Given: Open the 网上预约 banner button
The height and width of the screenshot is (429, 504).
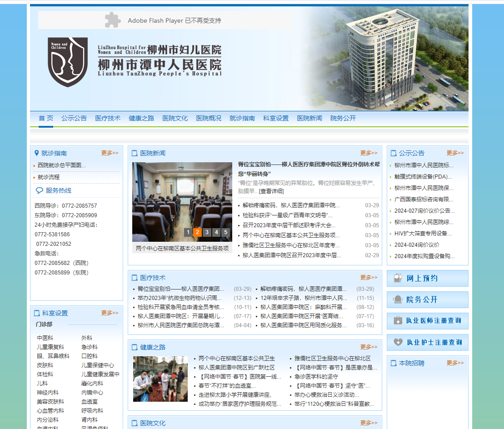Looking at the screenshot, I should coord(428,278).
